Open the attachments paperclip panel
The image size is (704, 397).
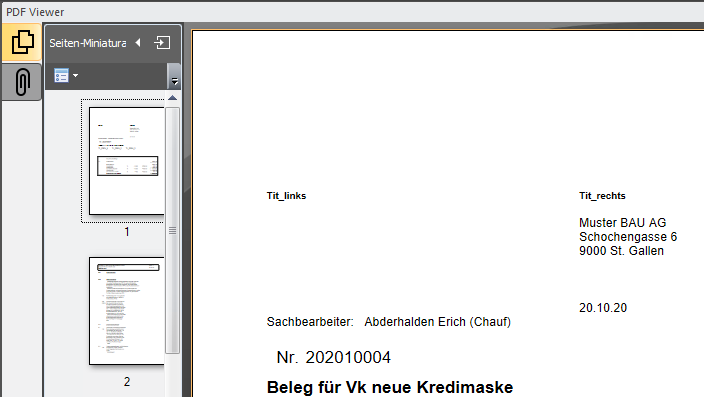tap(22, 82)
